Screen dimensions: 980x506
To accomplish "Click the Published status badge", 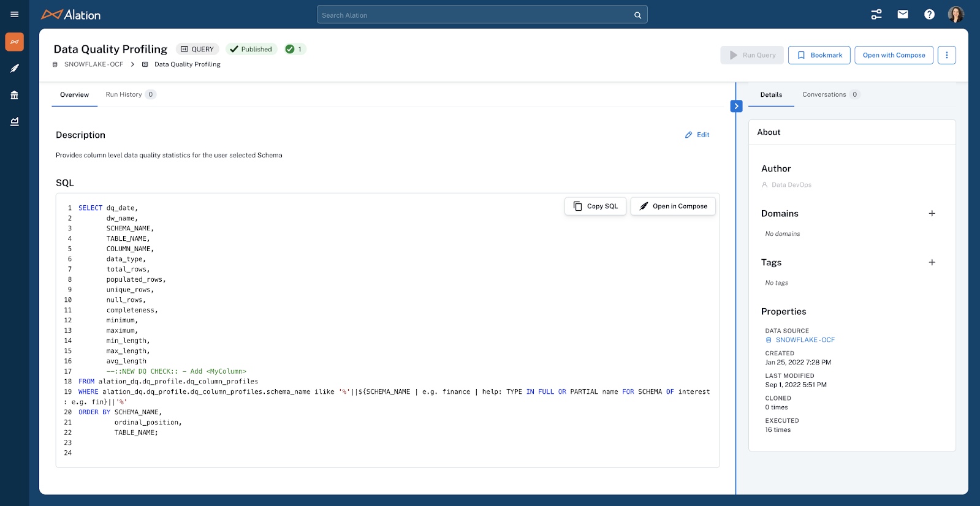I will pos(251,49).
